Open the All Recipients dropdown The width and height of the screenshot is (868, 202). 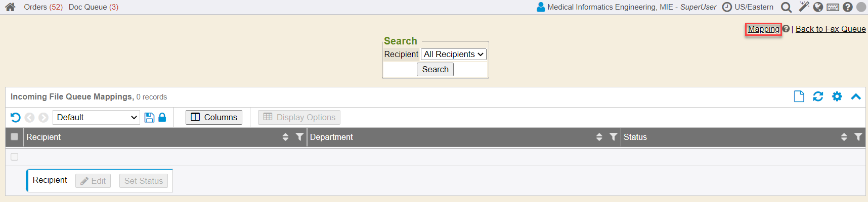[454, 54]
